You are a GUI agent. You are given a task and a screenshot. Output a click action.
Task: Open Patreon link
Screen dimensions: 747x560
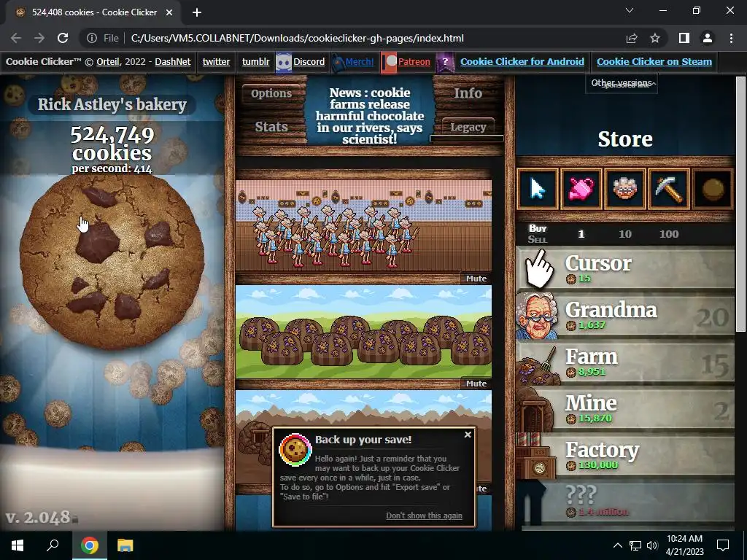point(414,61)
